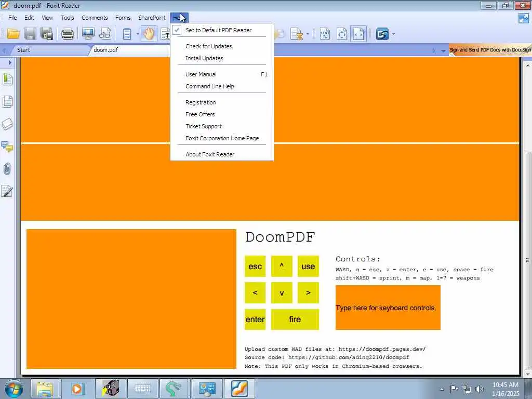Image resolution: width=532 pixels, height=399 pixels.
Task: Open the Comments menu
Action: pyautogui.click(x=95, y=18)
